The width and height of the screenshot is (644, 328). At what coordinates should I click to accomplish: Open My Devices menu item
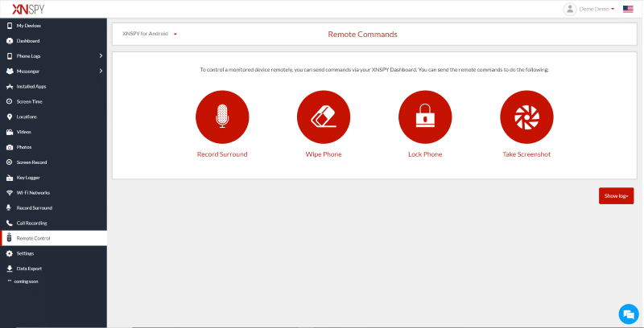point(53,26)
